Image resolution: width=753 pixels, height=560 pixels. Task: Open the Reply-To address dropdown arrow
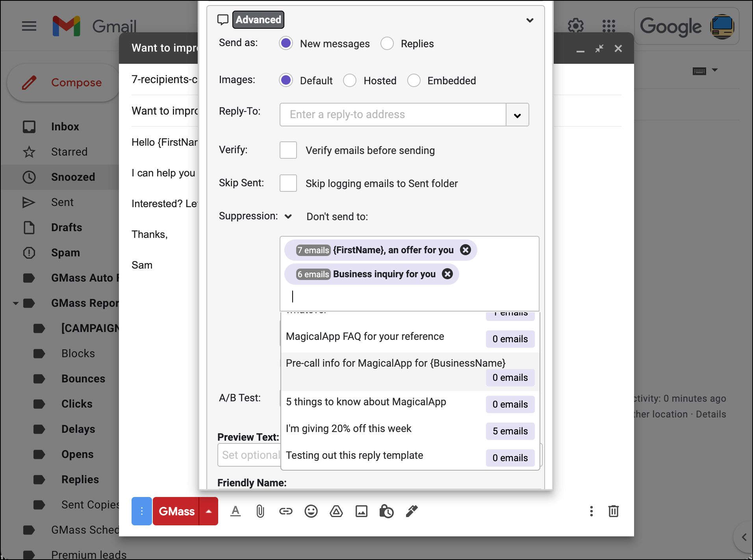pos(517,115)
